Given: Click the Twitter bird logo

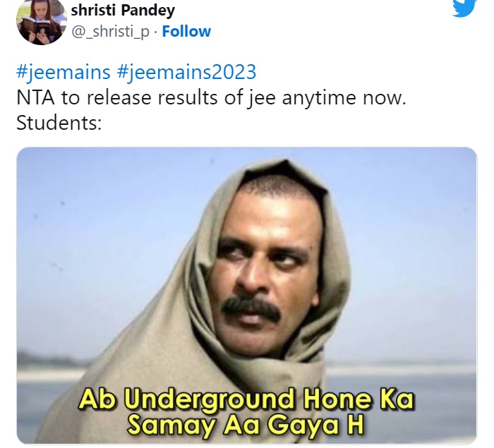Looking at the screenshot, I should click(464, 7).
